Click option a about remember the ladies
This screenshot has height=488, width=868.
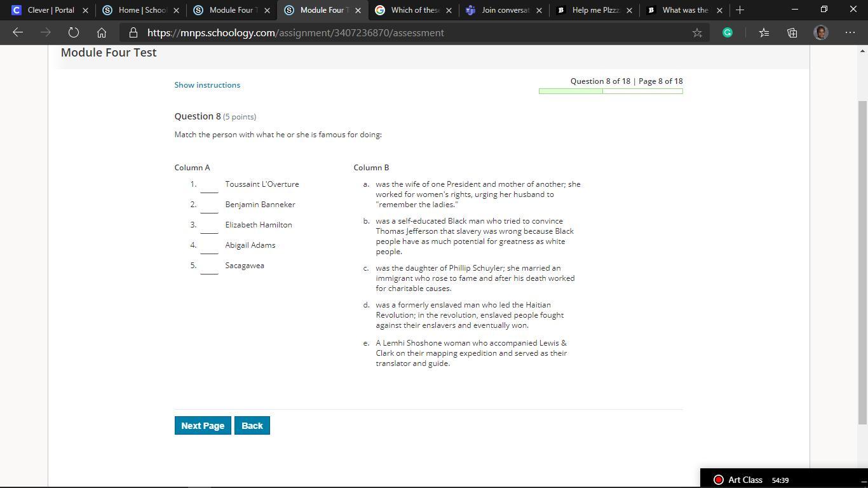pos(478,194)
